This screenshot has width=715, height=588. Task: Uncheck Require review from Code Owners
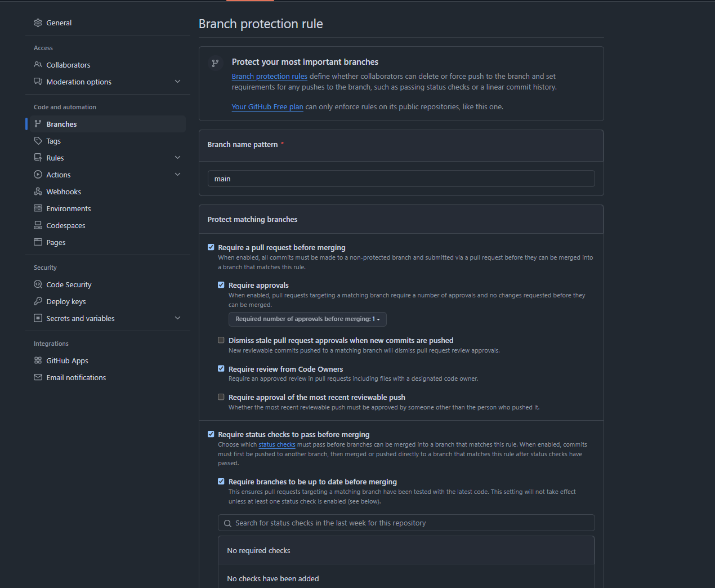point(221,368)
